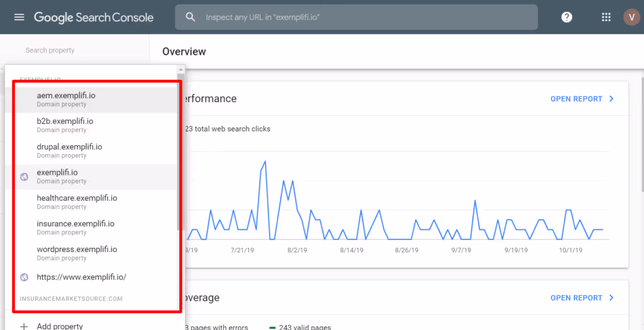Select b2b.exemplifi.io property

coord(91,125)
